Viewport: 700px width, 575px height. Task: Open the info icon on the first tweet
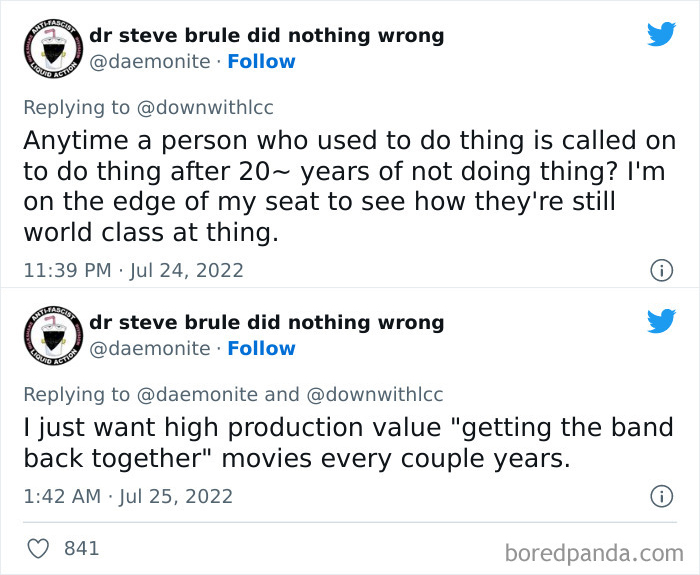tap(660, 270)
